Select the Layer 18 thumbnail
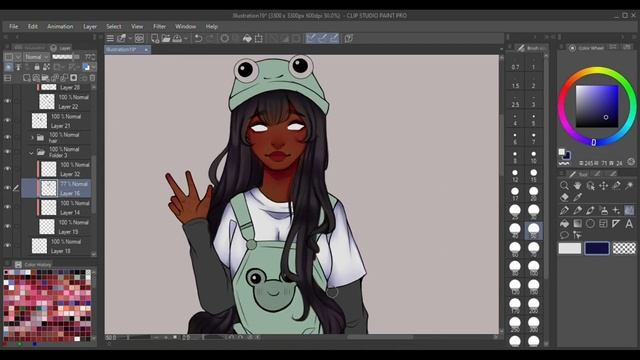The height and width of the screenshot is (360, 640). (40, 246)
